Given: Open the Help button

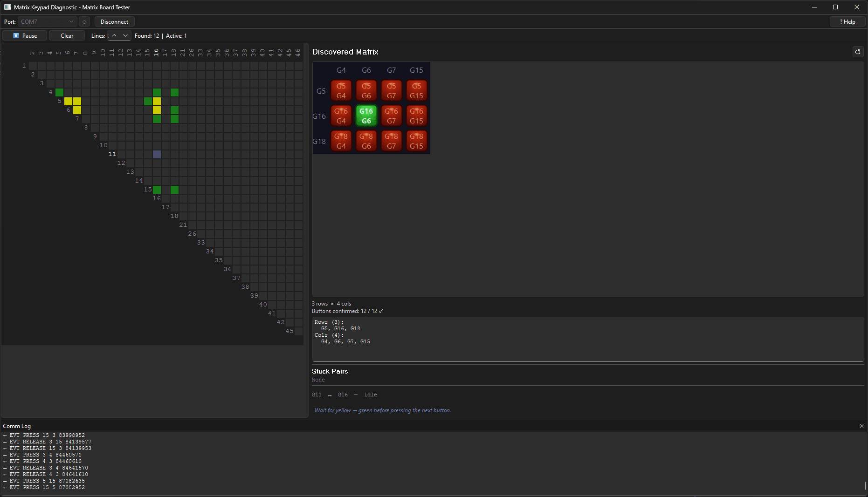Looking at the screenshot, I should pyautogui.click(x=847, y=21).
